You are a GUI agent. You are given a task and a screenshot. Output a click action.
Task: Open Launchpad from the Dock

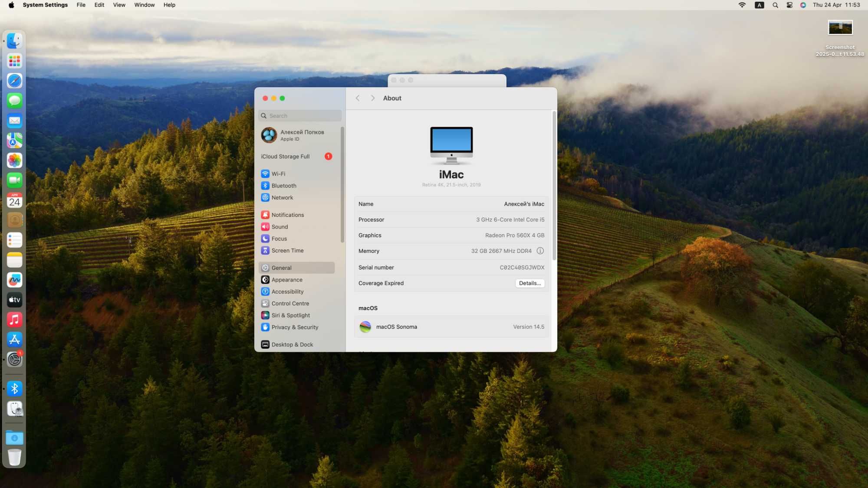pos(14,61)
